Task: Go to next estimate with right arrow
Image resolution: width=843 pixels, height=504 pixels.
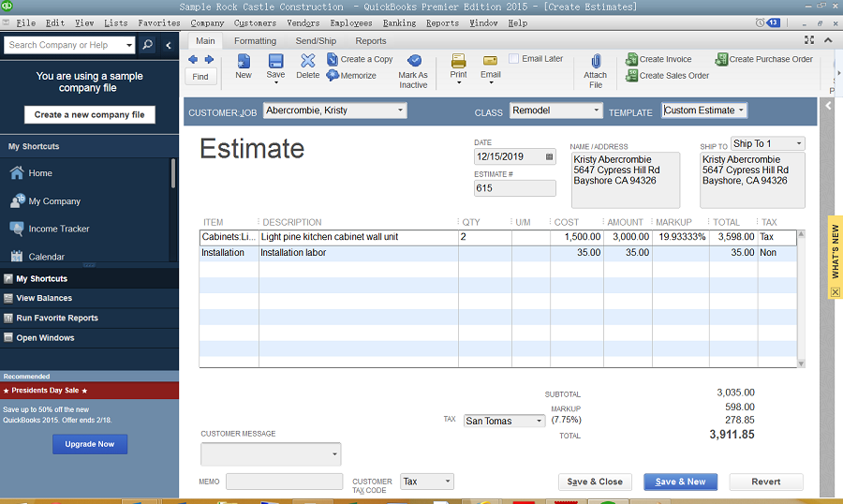Action: pos(209,59)
